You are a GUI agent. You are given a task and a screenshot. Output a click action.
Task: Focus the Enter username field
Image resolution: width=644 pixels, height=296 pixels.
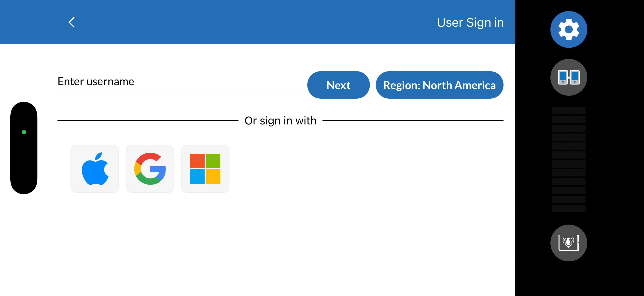pyautogui.click(x=179, y=82)
